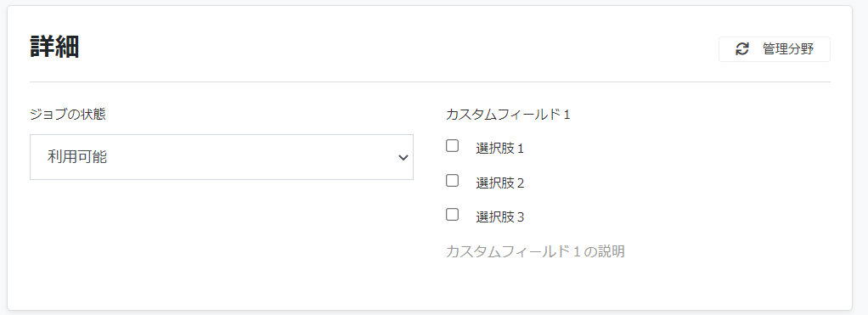Click the カスタムフィールド 1 field label
Viewport: 868px width, 315px height.
coord(508,115)
